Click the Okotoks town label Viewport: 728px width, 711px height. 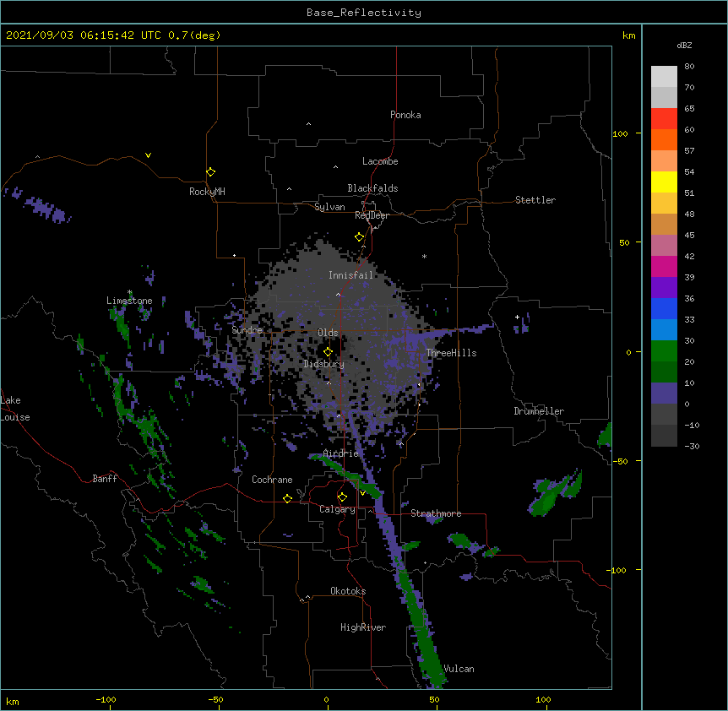348,591
